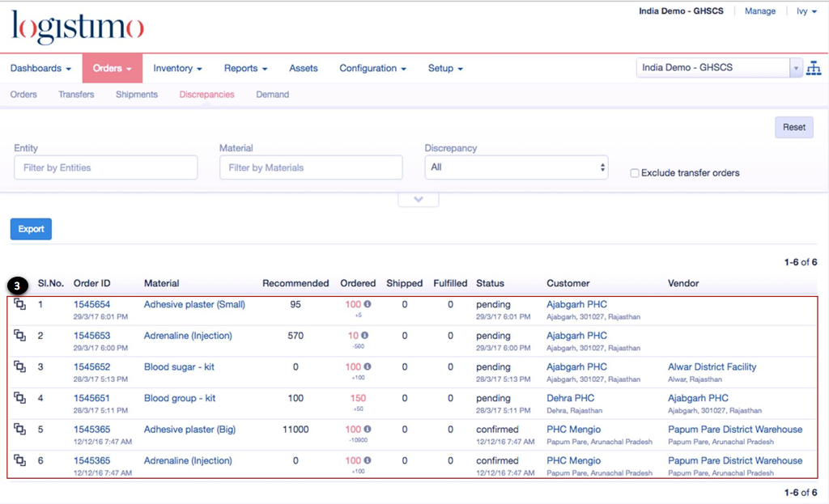Open customer Ajabgarh PHC for order 1545654
The image size is (829, 504).
pos(576,304)
